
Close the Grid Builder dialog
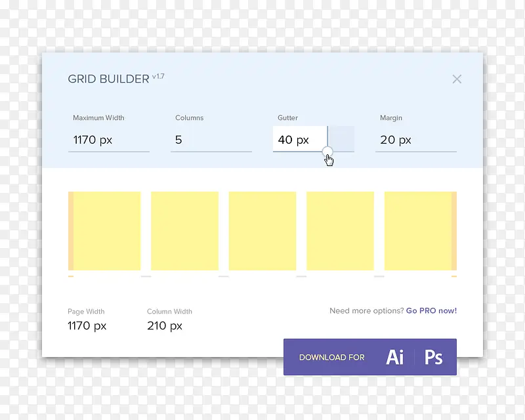[x=457, y=79]
